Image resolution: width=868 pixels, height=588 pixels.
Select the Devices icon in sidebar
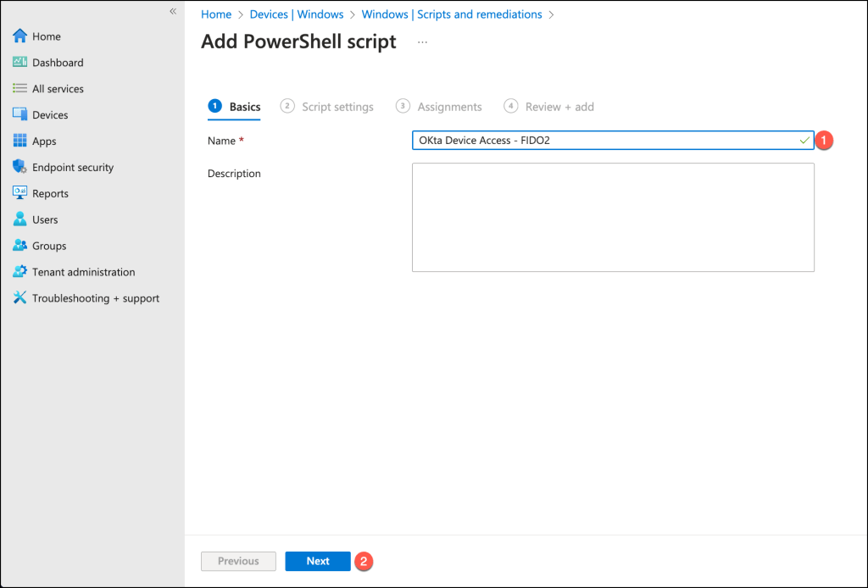[x=20, y=115]
